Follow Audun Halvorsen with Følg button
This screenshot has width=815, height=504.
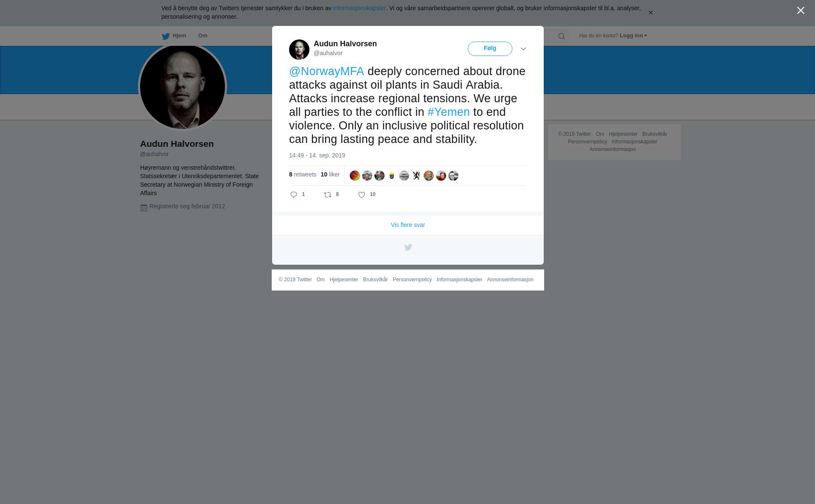tap(490, 49)
